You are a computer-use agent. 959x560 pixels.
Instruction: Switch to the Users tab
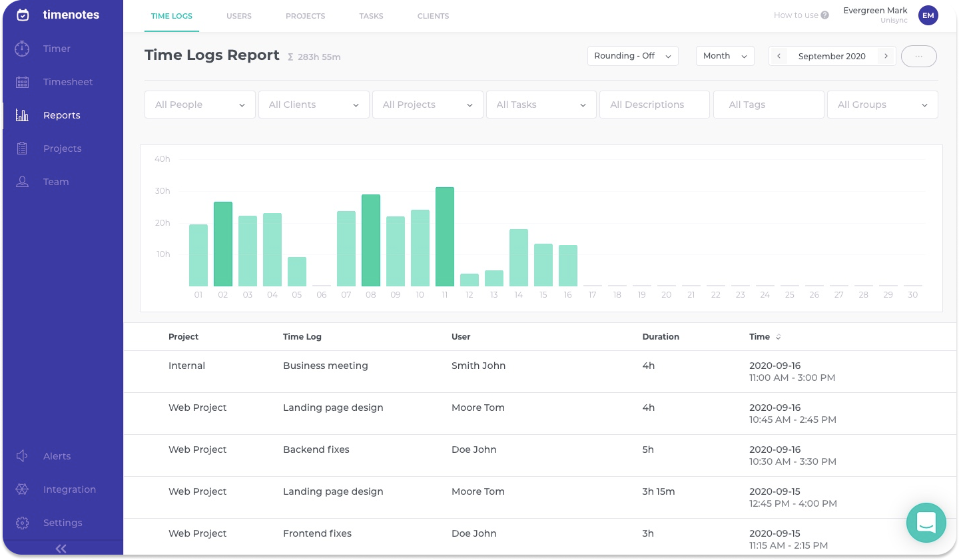point(239,16)
